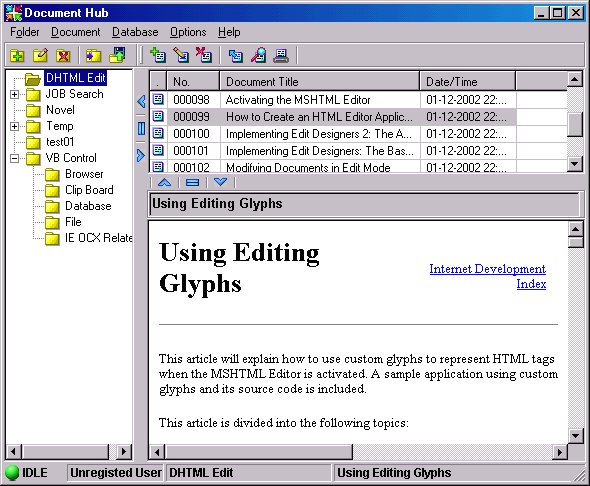This screenshot has width=590, height=486.
Task: Click the search document magnifier icon
Action: point(259,55)
